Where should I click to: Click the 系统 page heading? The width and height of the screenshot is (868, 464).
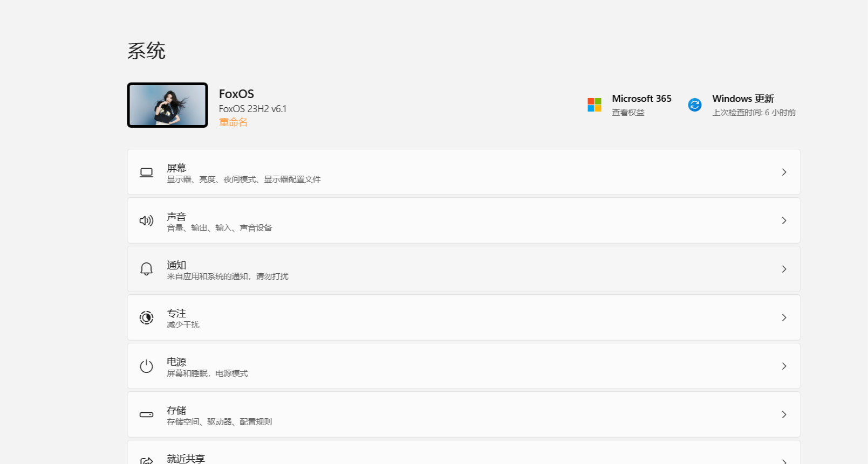click(x=146, y=51)
